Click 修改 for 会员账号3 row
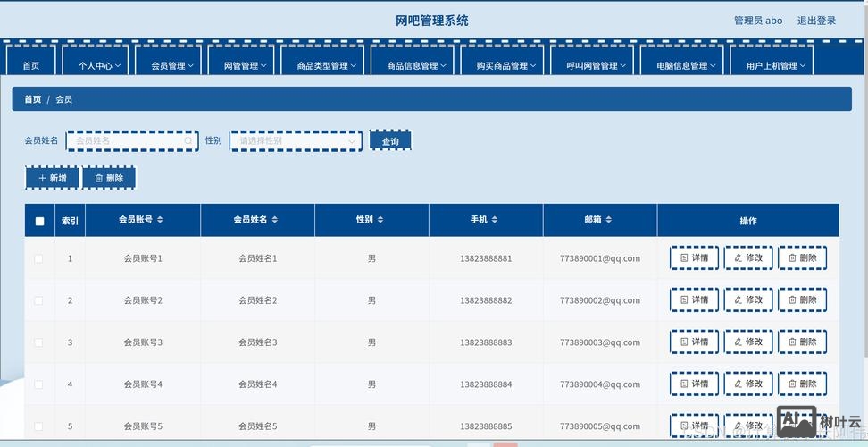The image size is (868, 447). click(x=748, y=342)
